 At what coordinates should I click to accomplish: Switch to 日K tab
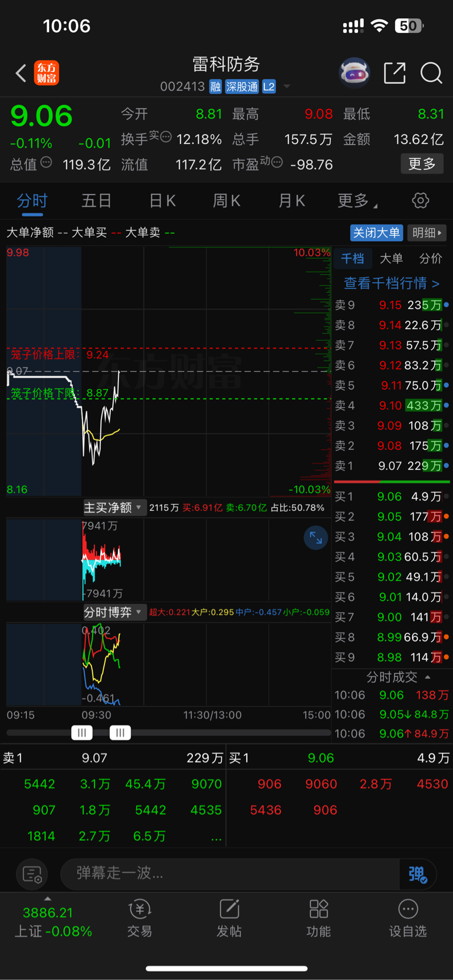(x=162, y=201)
